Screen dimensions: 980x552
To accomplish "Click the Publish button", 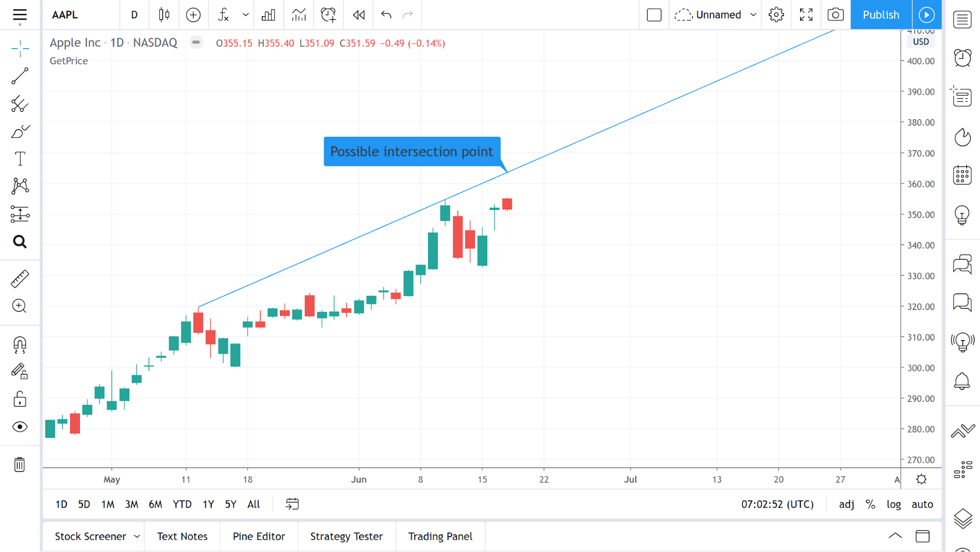I will 881,15.
